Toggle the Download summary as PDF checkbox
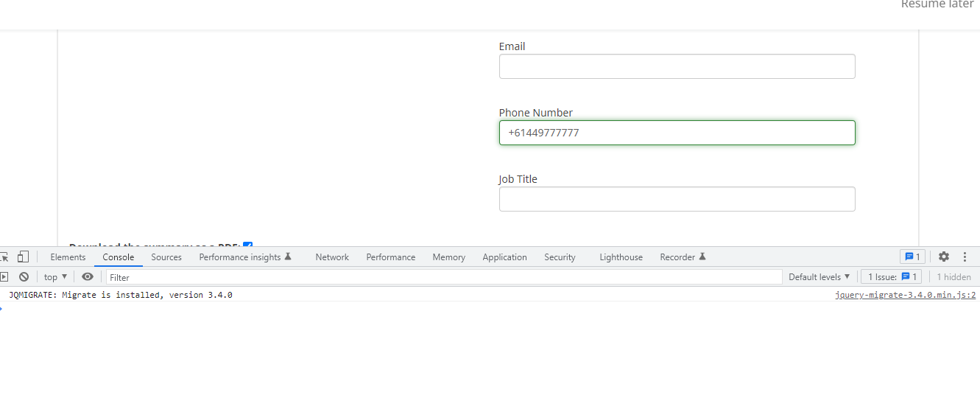The height and width of the screenshot is (415, 980). [x=248, y=245]
